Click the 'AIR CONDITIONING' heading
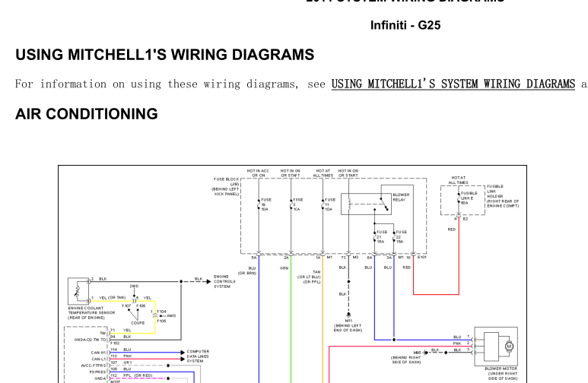 [87, 114]
